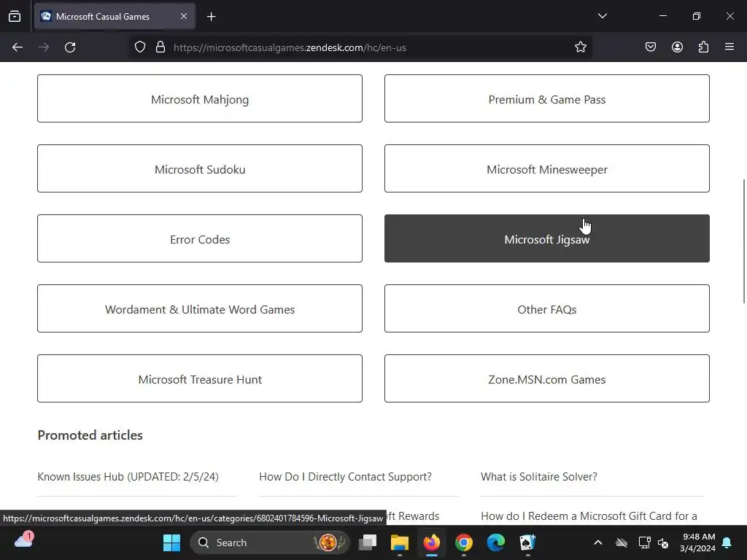Reload the current page

coord(70,47)
